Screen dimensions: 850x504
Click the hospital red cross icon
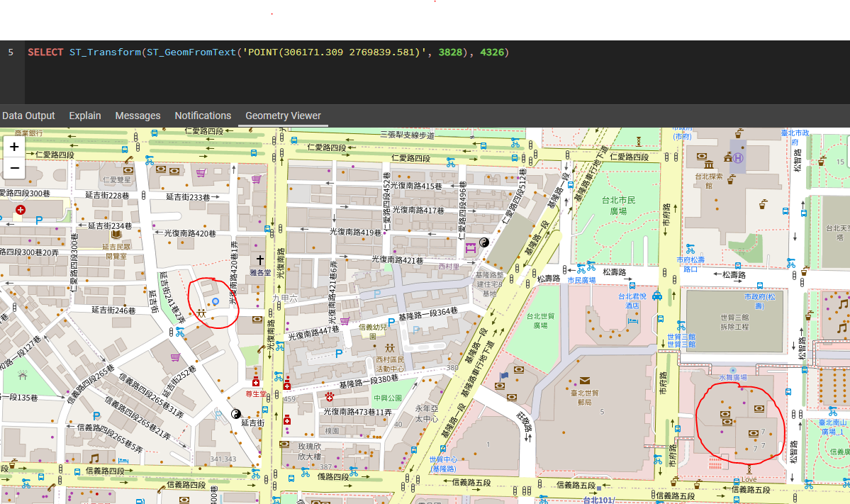coord(21,210)
